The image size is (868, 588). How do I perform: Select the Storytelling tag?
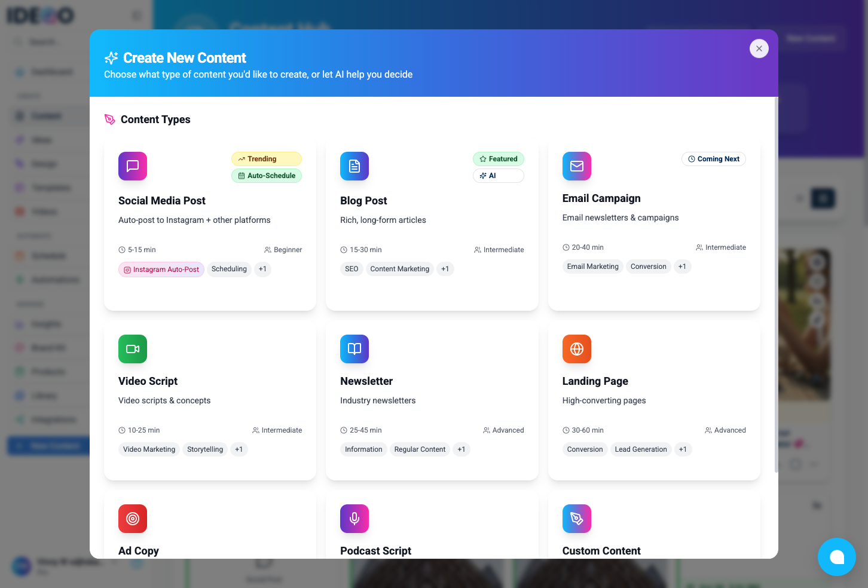(x=205, y=449)
